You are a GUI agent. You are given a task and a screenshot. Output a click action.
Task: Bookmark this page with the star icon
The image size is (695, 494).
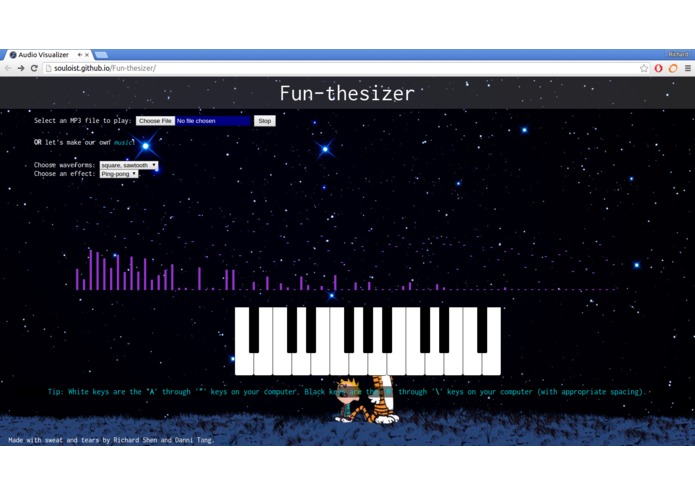pos(644,68)
